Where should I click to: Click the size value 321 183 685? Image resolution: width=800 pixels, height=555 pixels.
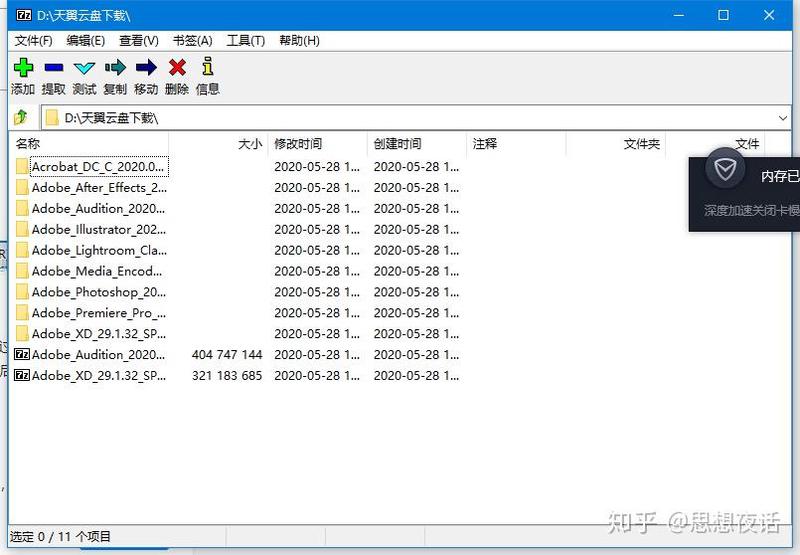click(x=227, y=375)
